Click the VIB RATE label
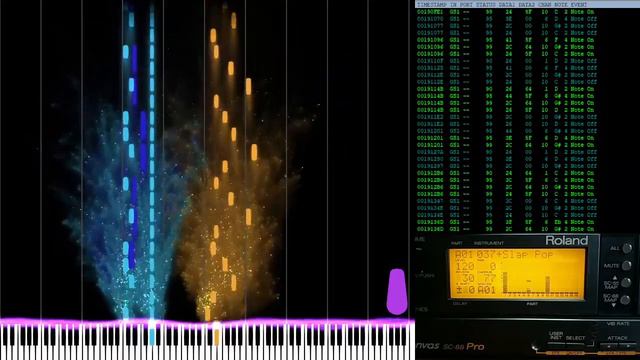Screen dimensions: 640x360 [x=618, y=324]
